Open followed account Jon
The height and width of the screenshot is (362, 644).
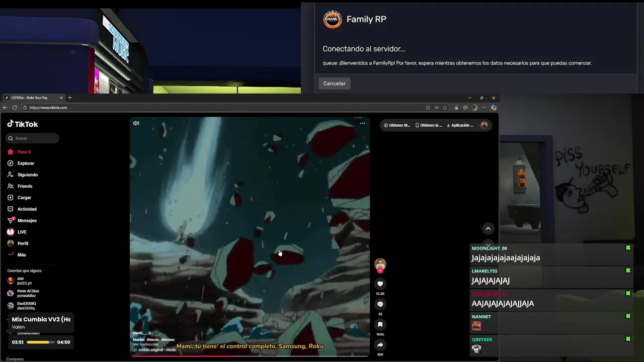[19, 281]
